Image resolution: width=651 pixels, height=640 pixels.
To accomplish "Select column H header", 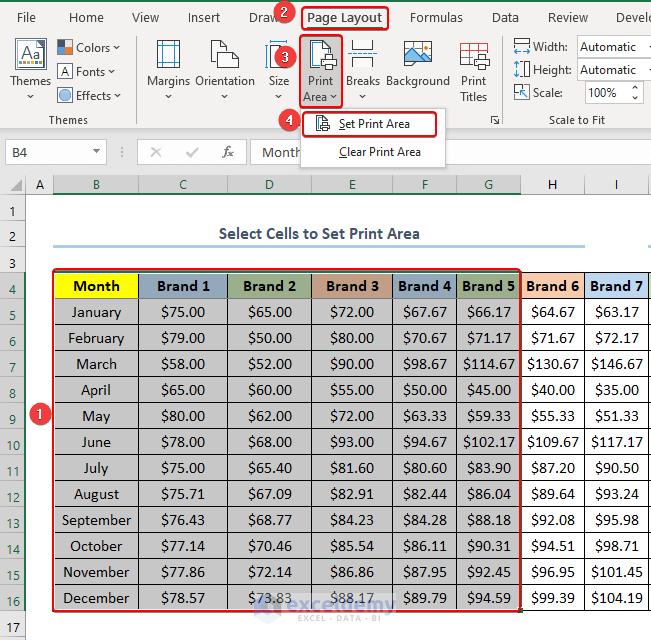I will point(552,185).
